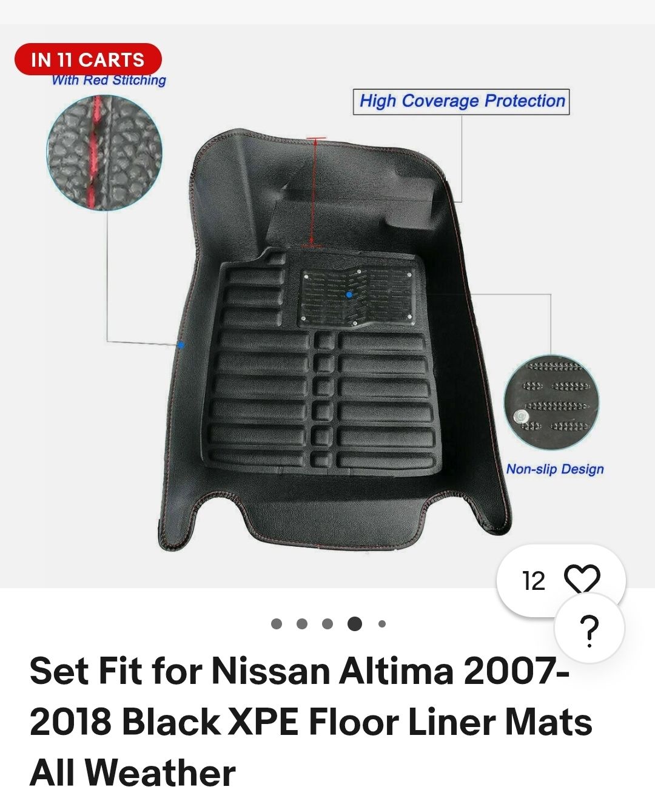Tap the blue marker dot on heel pad
Screen dimensions: 655x812
(x=349, y=295)
